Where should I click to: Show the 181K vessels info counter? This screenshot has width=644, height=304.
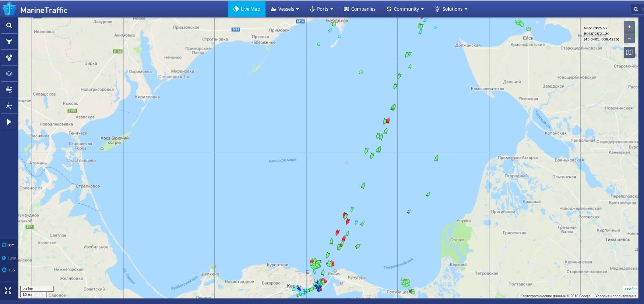(x=9, y=258)
